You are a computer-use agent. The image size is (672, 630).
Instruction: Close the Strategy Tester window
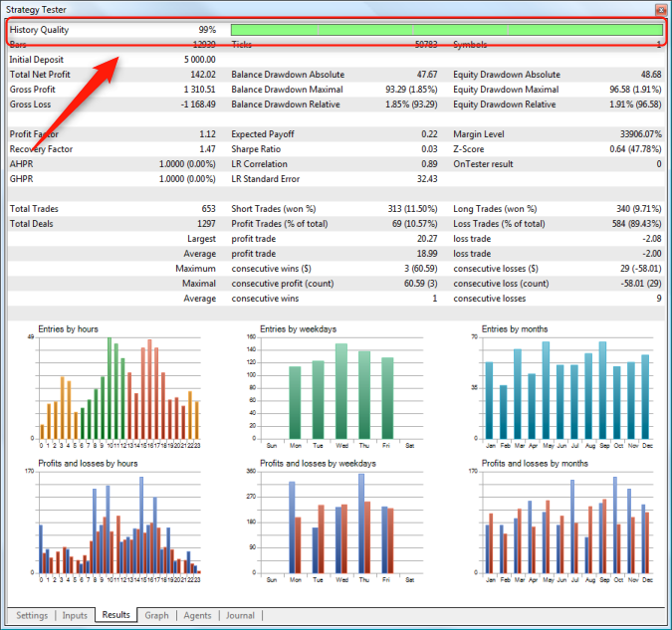click(x=660, y=10)
